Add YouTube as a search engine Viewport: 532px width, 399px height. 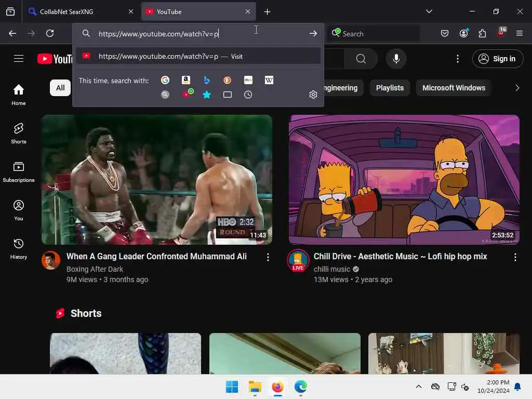pos(187,94)
